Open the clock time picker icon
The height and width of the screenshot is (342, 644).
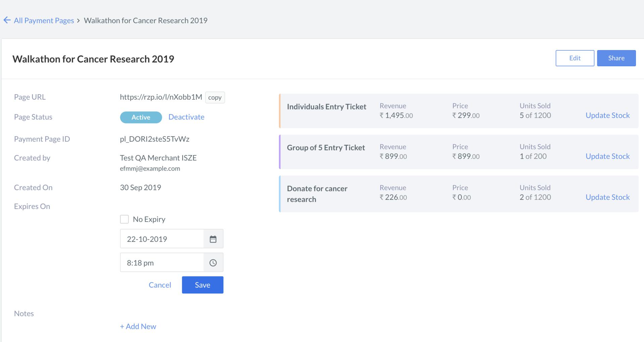(x=213, y=263)
